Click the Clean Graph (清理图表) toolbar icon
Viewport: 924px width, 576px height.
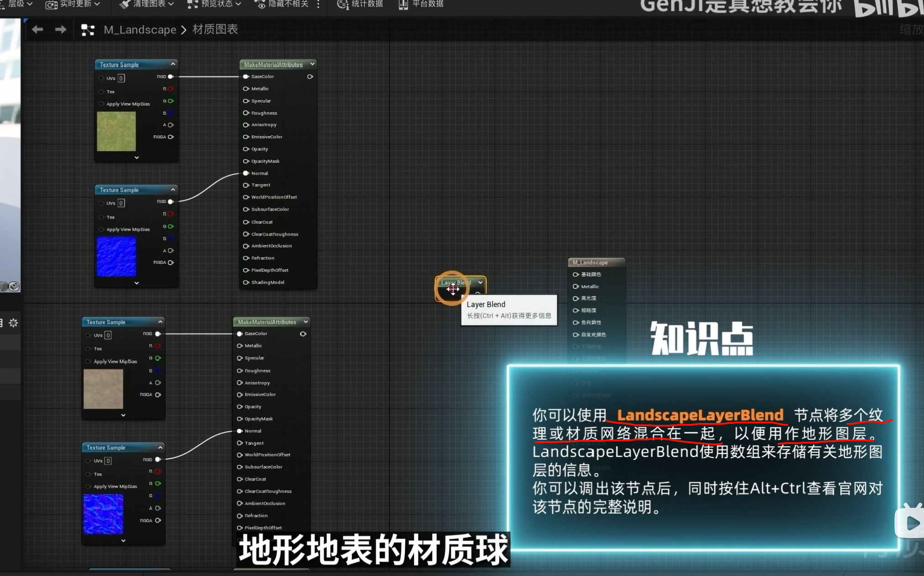tap(124, 4)
